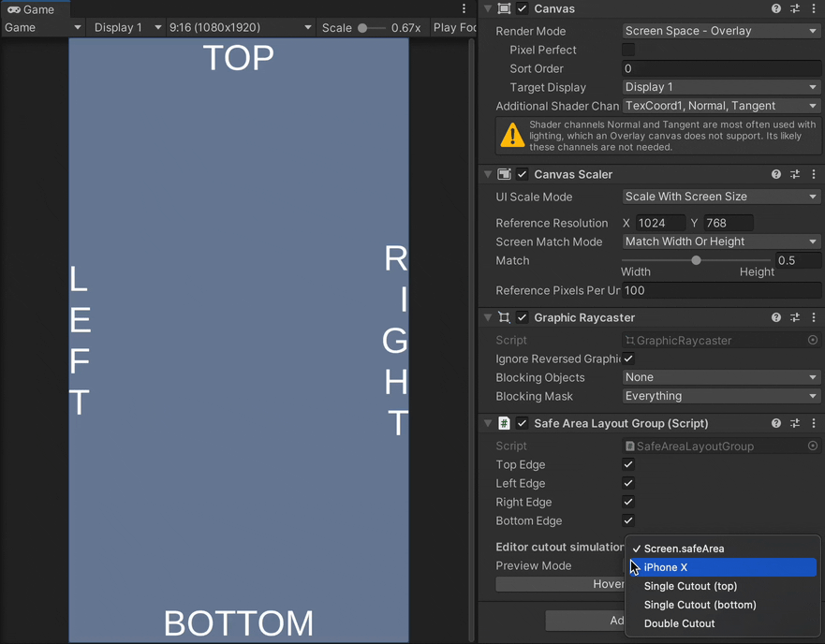Uncheck the Right Edge option
This screenshot has height=644, width=825.
(628, 502)
